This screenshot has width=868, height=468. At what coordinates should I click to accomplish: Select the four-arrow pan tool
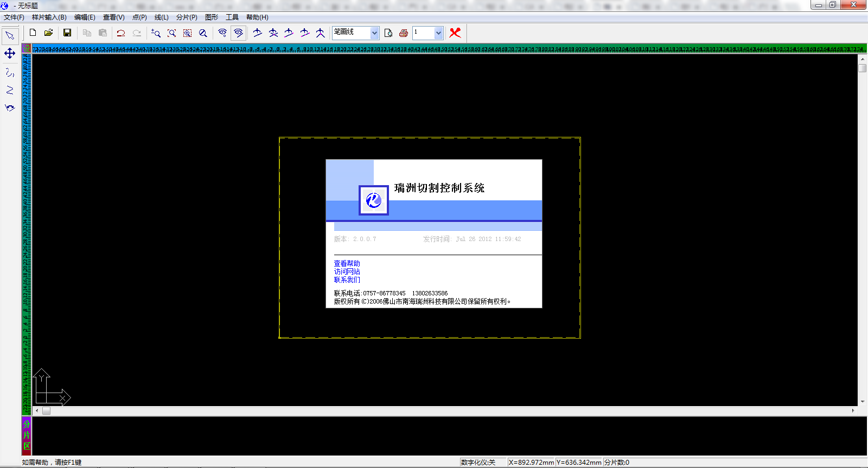pos(10,53)
